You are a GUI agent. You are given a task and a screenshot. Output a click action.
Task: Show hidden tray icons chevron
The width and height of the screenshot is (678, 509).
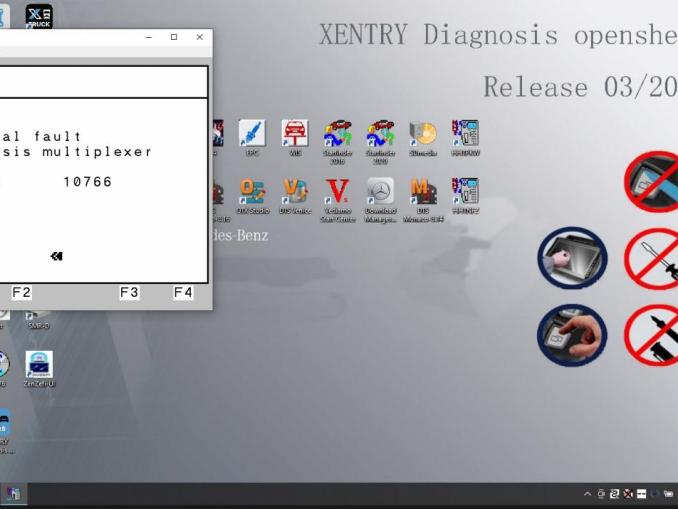pos(587,493)
